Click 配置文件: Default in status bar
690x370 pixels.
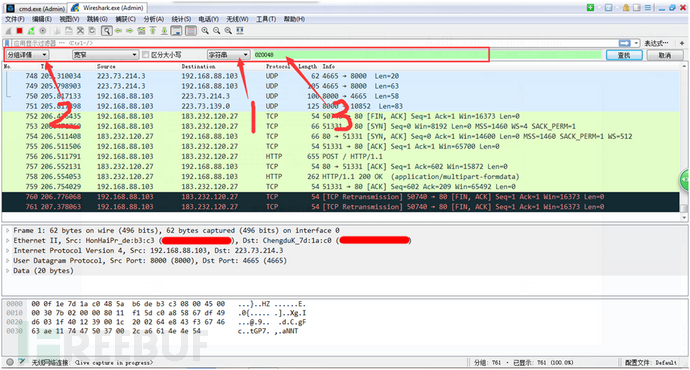coord(651,363)
